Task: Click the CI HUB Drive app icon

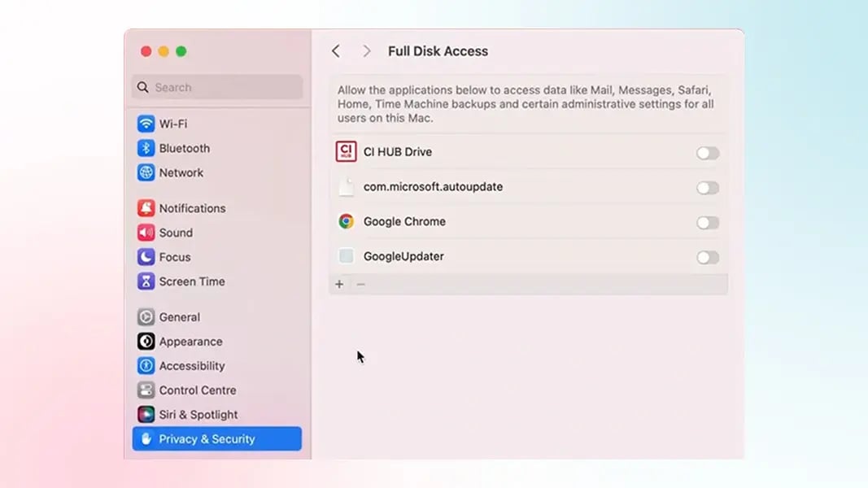Action: coord(346,151)
